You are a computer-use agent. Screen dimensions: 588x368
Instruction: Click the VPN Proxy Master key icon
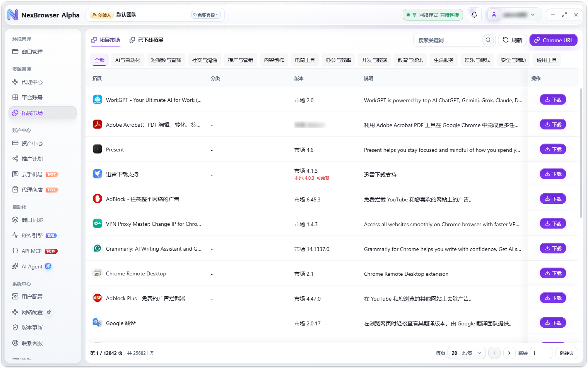pyautogui.click(x=97, y=224)
